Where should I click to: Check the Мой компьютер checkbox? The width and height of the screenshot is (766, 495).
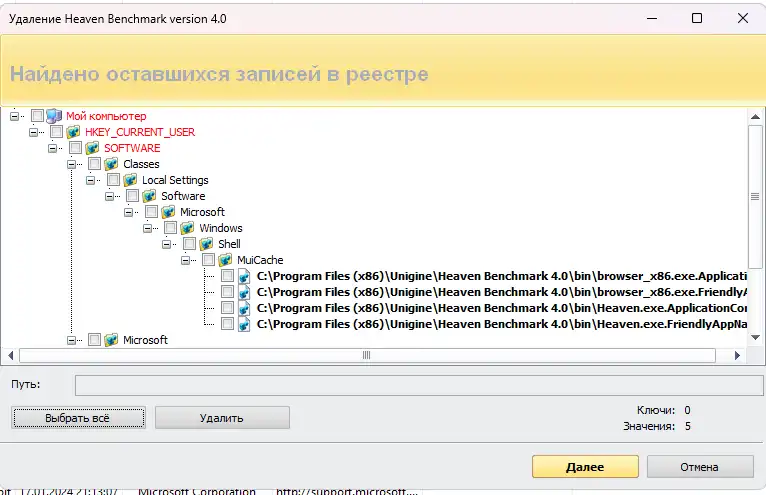click(37, 116)
